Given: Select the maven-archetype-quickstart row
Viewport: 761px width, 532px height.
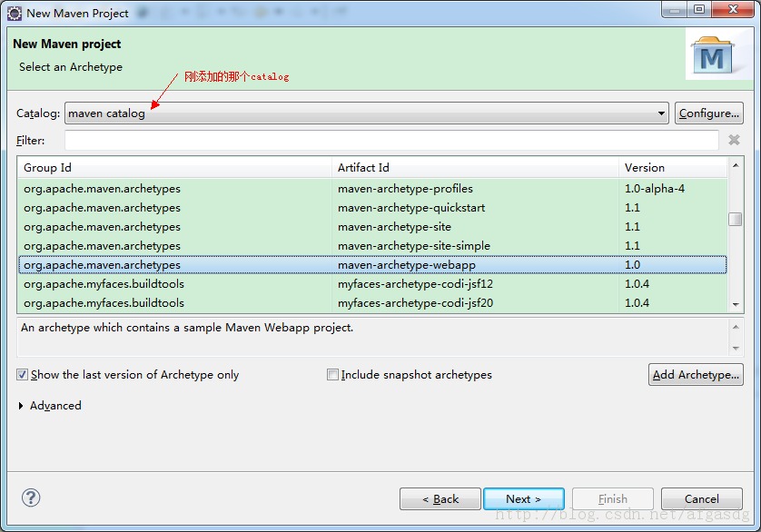Looking at the screenshot, I should pos(372,207).
